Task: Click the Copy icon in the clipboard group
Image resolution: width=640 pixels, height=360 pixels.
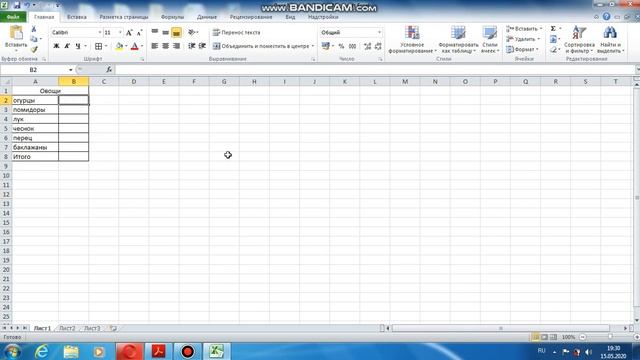Action: coord(34,39)
